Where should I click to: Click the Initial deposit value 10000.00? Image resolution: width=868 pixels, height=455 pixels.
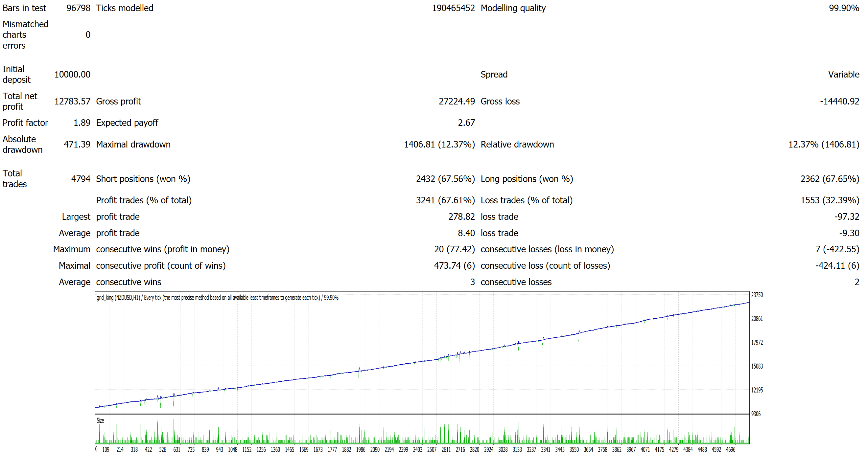tap(72, 75)
